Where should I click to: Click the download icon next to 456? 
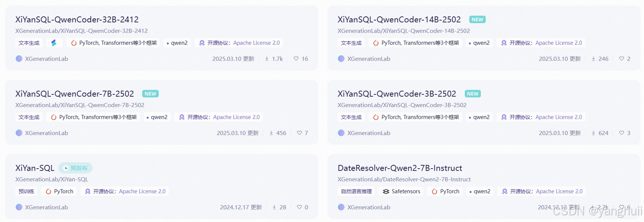271,133
